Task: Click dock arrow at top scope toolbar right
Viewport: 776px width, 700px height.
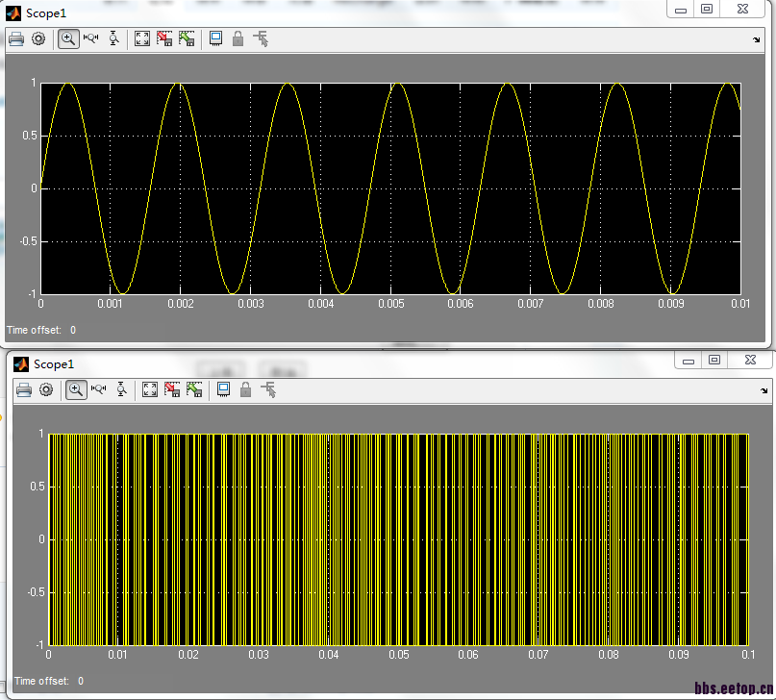Action: pos(757,39)
